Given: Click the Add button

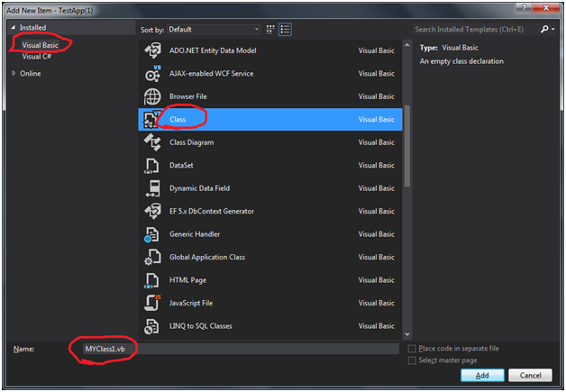Looking at the screenshot, I should pyautogui.click(x=482, y=376).
